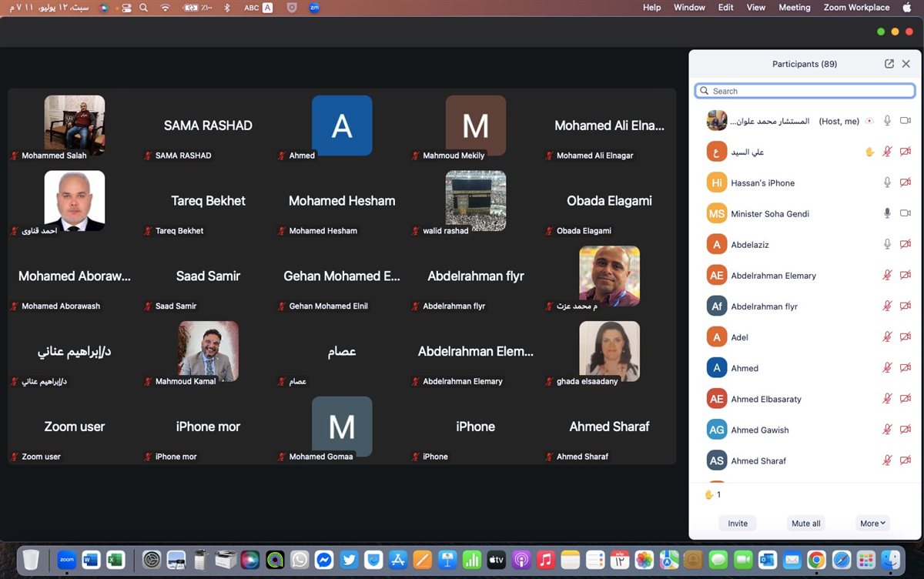Viewport: 924px width, 579px height.
Task: Open the Zoom Workplace menu
Action: (856, 8)
